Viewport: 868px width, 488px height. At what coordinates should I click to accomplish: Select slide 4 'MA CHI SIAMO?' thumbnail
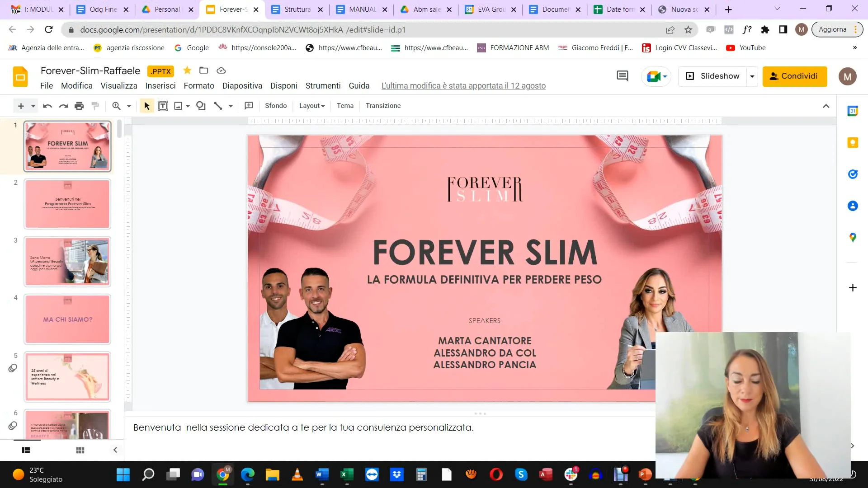click(x=67, y=319)
